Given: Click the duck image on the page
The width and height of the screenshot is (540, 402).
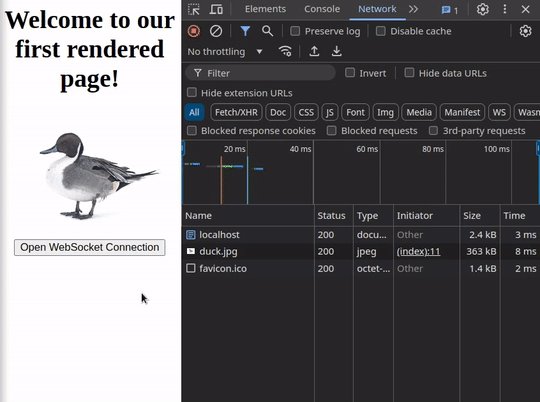Looking at the screenshot, I should pos(99,176).
